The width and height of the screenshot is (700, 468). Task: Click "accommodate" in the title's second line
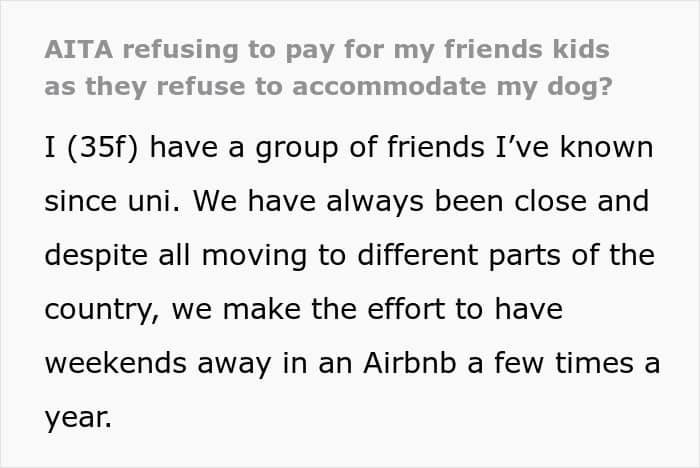(389, 86)
